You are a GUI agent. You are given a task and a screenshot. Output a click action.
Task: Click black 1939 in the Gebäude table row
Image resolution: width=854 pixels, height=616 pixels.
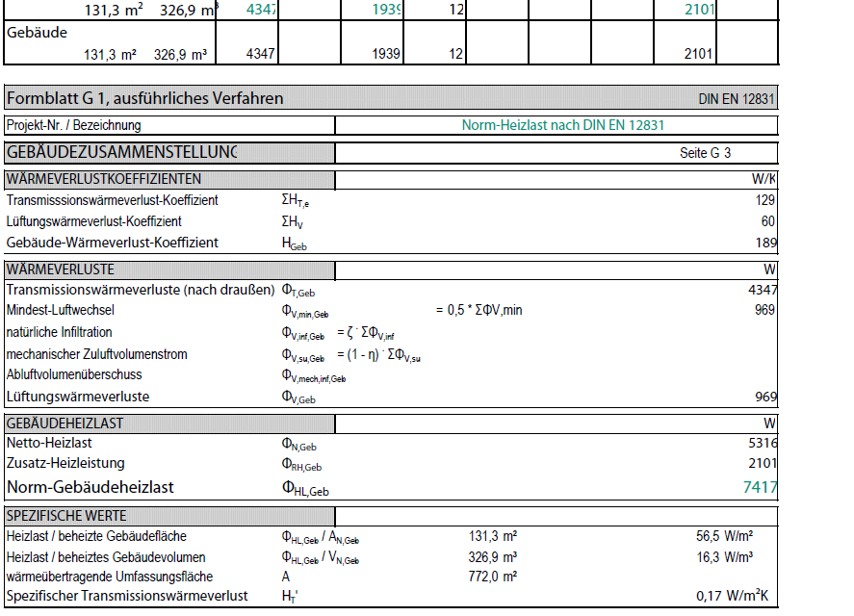(x=386, y=54)
